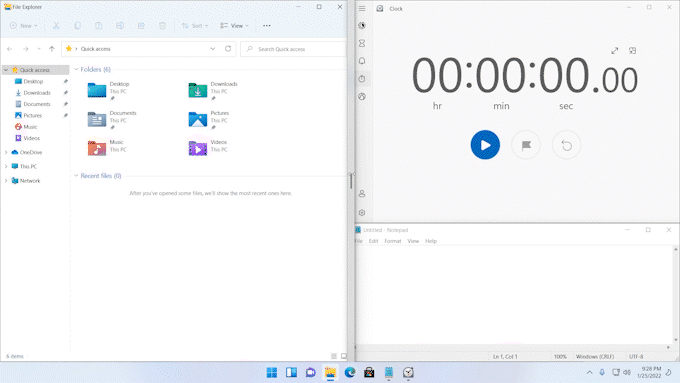Open the World Clock globe icon in sidebar
The width and height of the screenshot is (680, 383).
362,96
